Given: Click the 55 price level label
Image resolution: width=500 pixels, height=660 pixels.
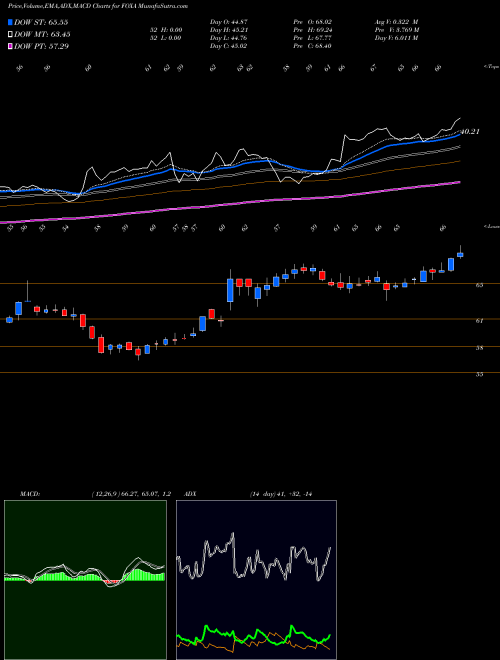Looking at the screenshot, I should pyautogui.click(x=479, y=374).
